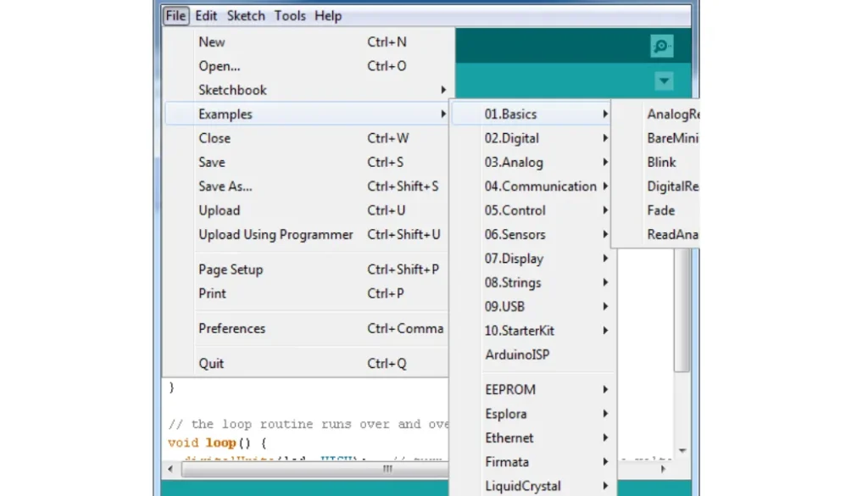Expand 03.Analog examples submenu

(531, 162)
